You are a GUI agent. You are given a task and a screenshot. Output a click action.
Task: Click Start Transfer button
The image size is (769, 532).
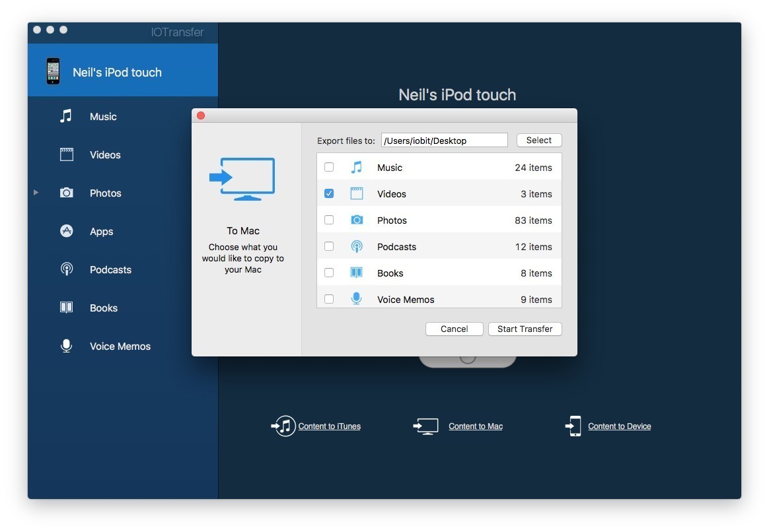(x=525, y=329)
